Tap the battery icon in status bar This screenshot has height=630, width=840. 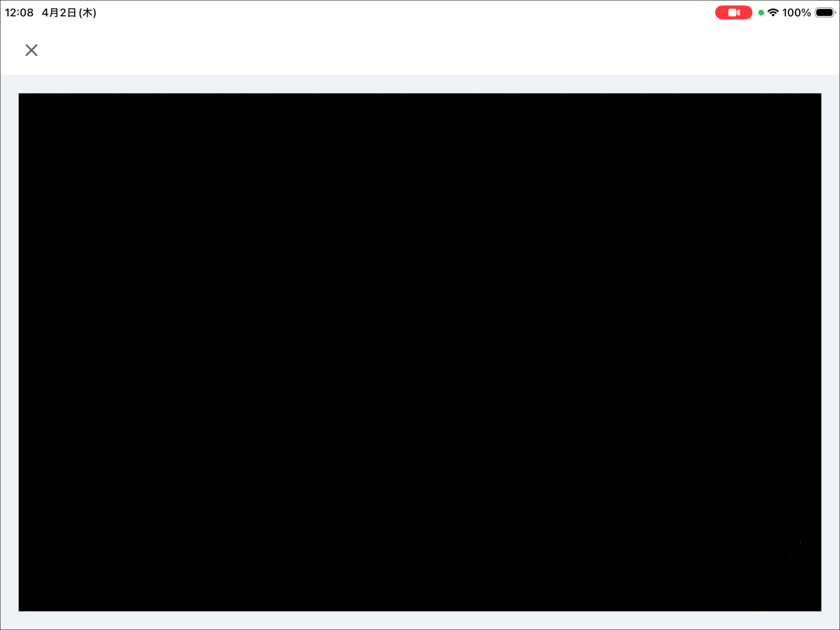tap(825, 13)
